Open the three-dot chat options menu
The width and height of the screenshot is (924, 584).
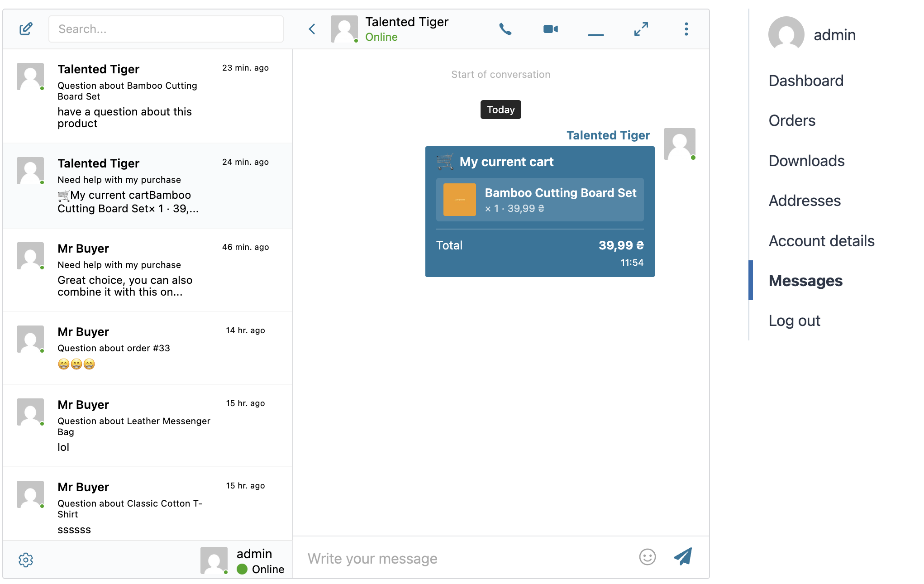[x=686, y=29]
